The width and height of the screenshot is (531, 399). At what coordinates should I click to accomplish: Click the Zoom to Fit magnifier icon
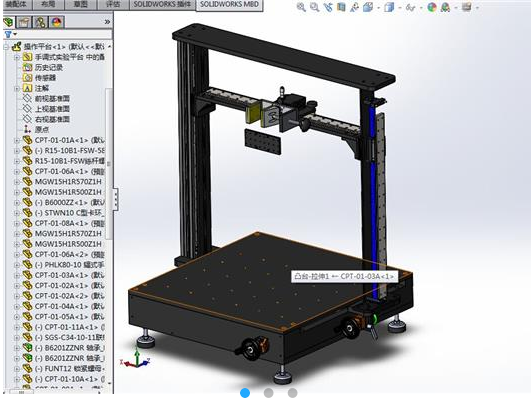301,7
